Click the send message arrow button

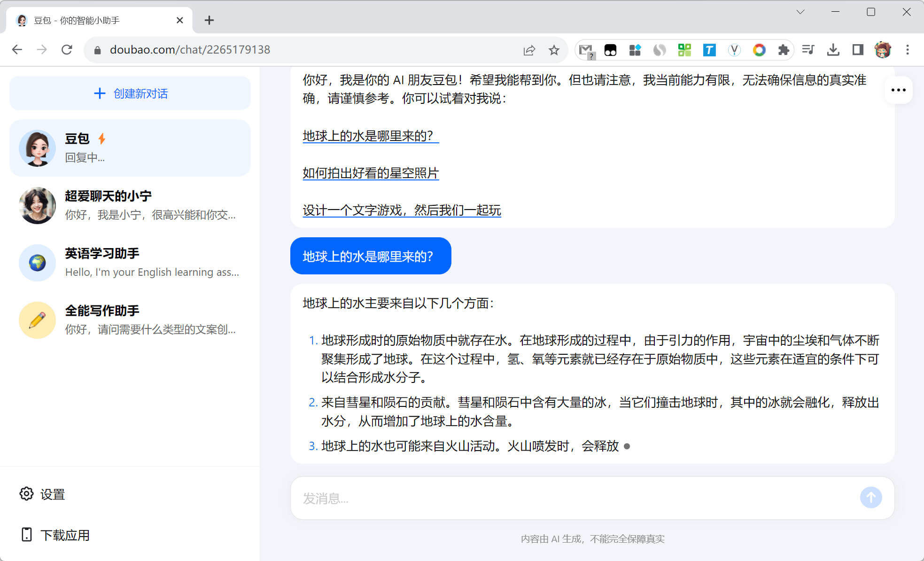point(870,497)
